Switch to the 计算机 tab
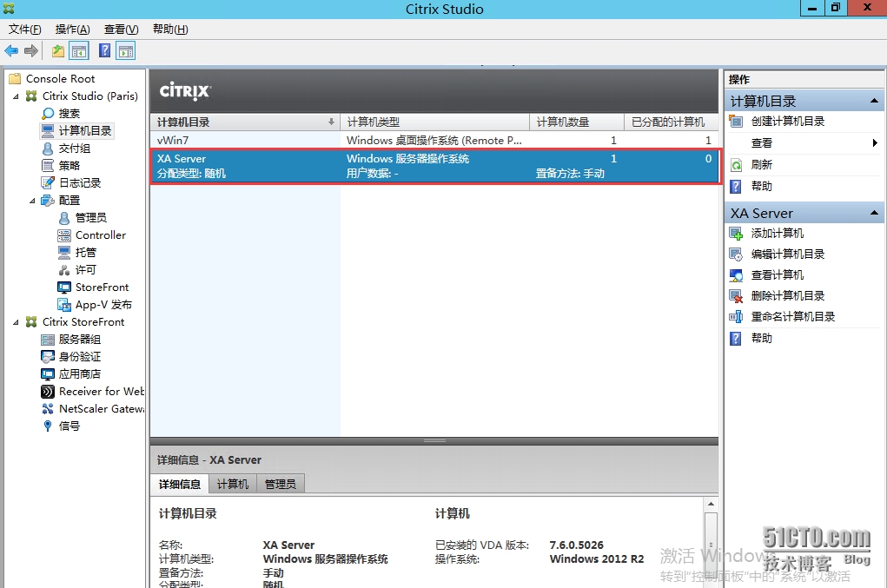This screenshot has height=588, width=887. tap(233, 484)
